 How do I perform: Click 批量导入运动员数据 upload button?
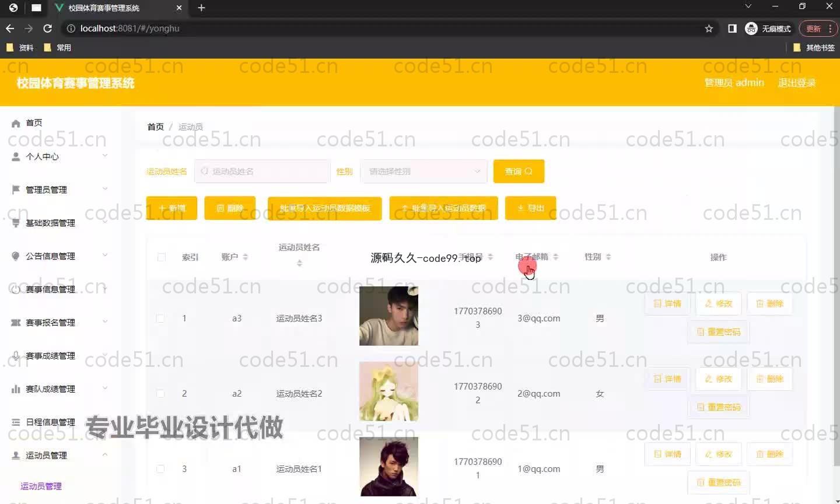point(443,208)
